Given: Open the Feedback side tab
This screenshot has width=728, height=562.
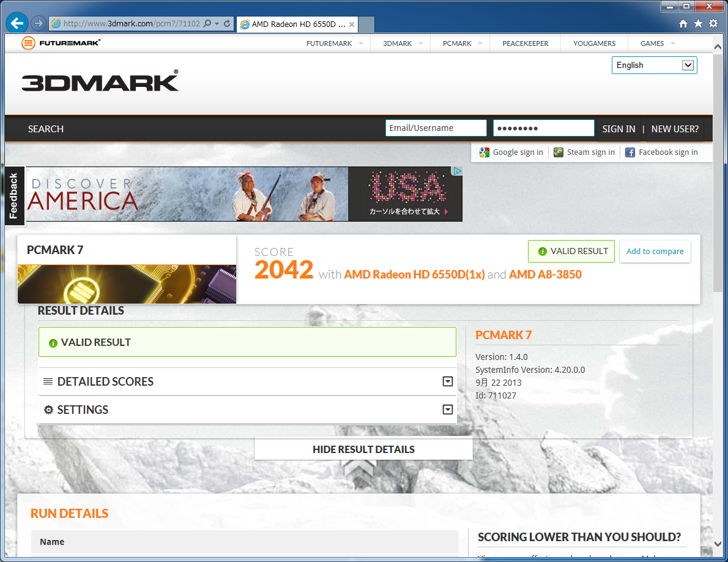Looking at the screenshot, I should pos(14,195).
